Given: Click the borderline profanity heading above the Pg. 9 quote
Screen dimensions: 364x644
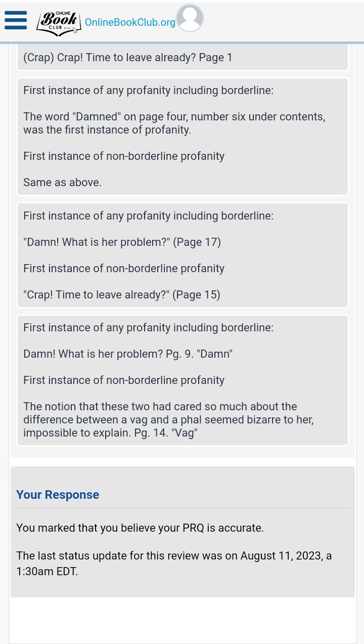Looking at the screenshot, I should click(148, 328).
